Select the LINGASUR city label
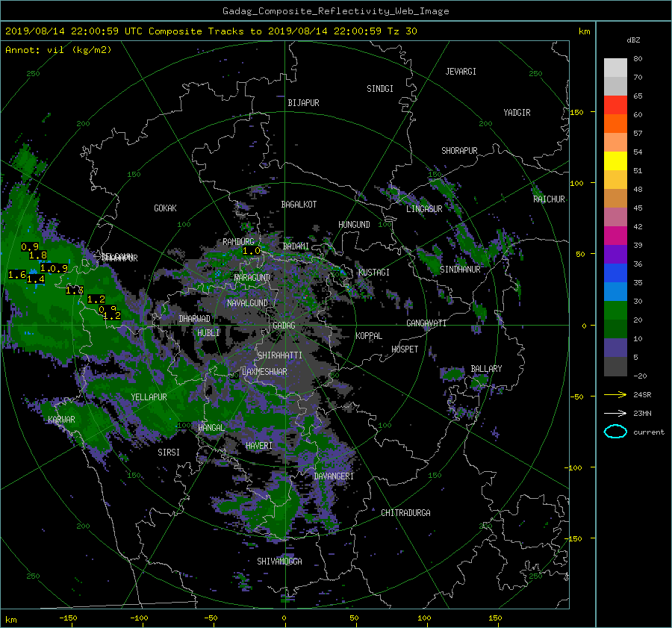Image resolution: width=672 pixels, height=628 pixels. 424,209
